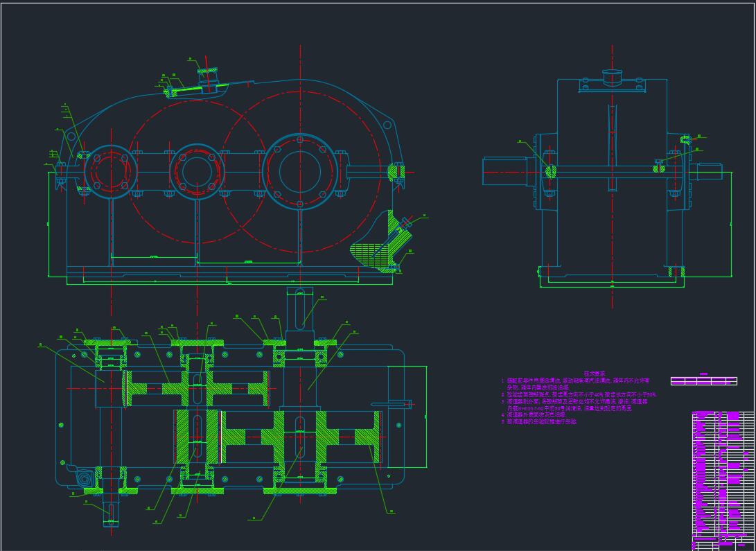Click the left lifting lug hole on housing
The image size is (756, 551).
(x=72, y=136)
